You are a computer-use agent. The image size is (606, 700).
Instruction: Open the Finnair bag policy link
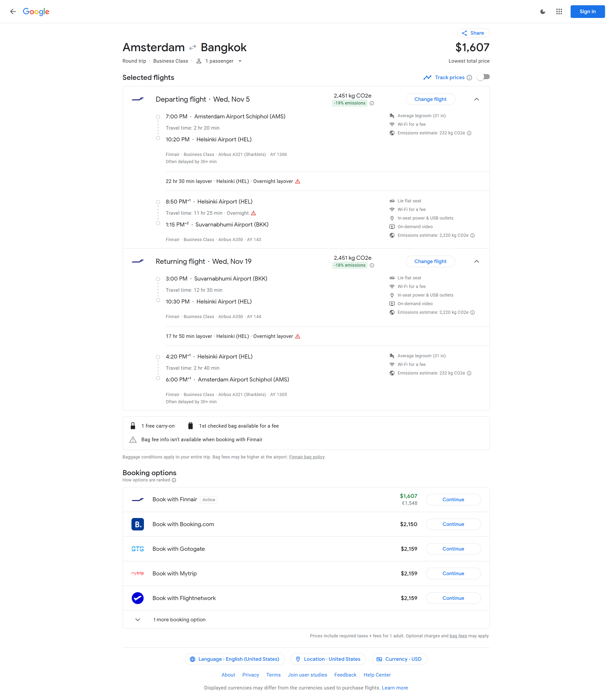click(x=306, y=457)
